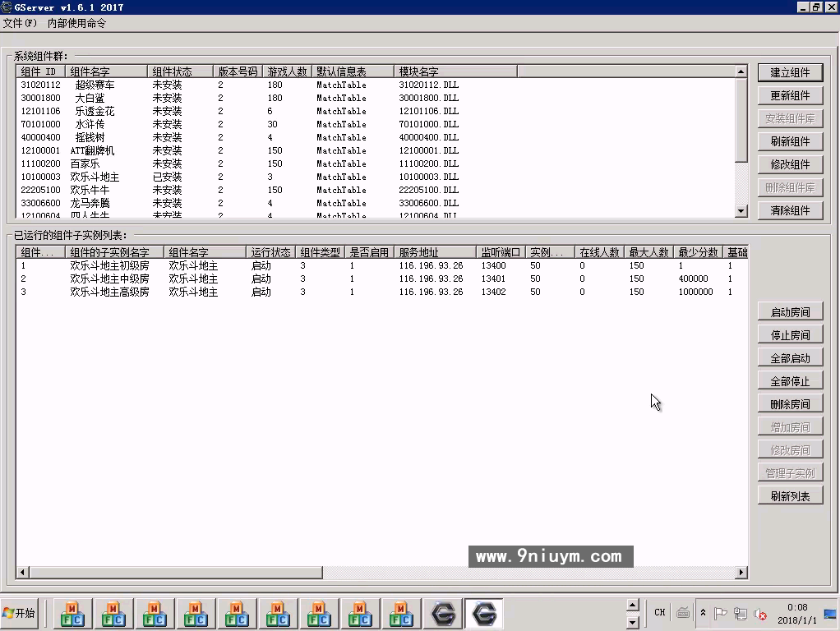Open the first MFC app in taskbar
840x631 pixels.
click(72, 614)
